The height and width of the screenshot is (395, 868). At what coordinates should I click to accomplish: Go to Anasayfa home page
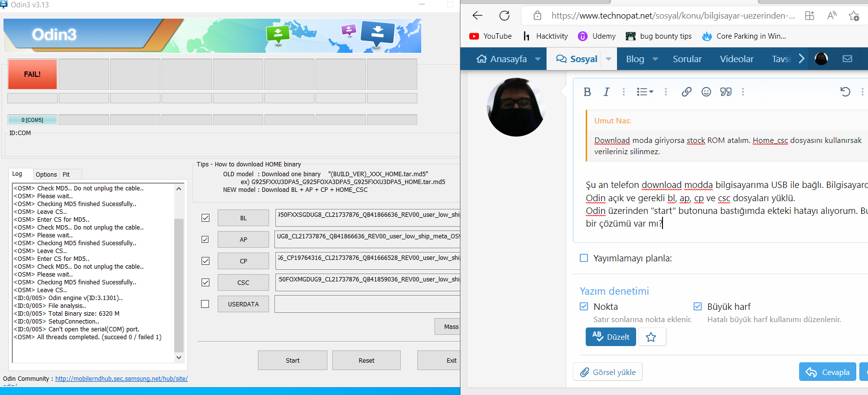coord(502,59)
